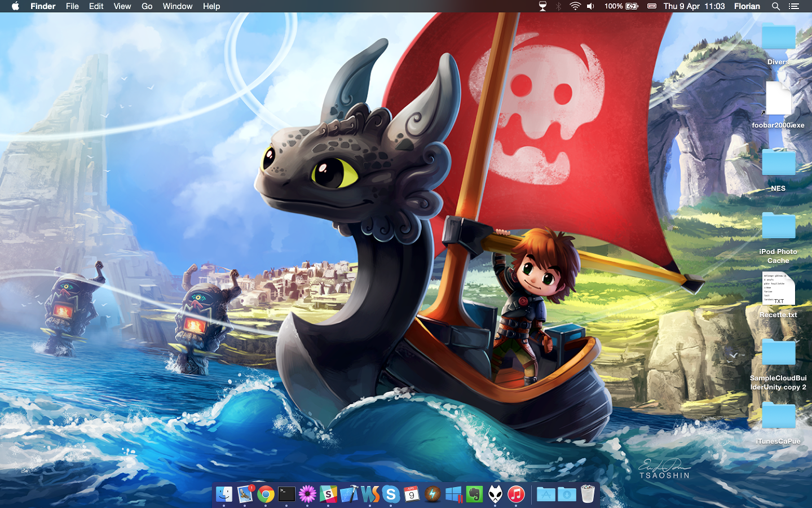Open the Trash in the Dock

pyautogui.click(x=588, y=494)
